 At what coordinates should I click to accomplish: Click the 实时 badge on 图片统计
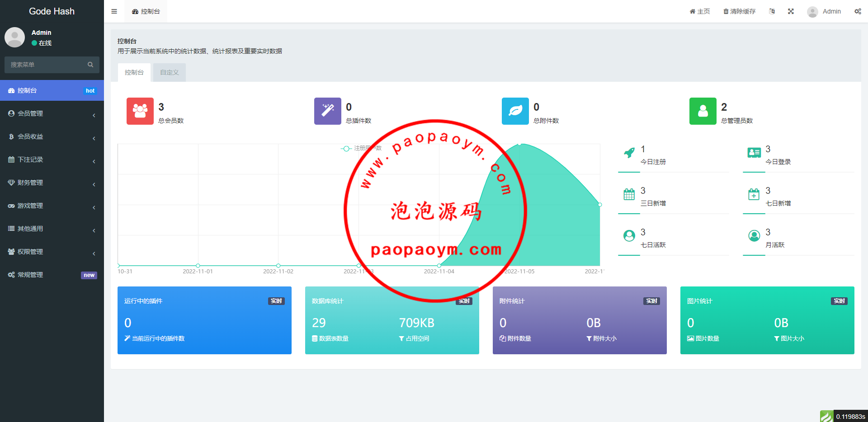839,301
